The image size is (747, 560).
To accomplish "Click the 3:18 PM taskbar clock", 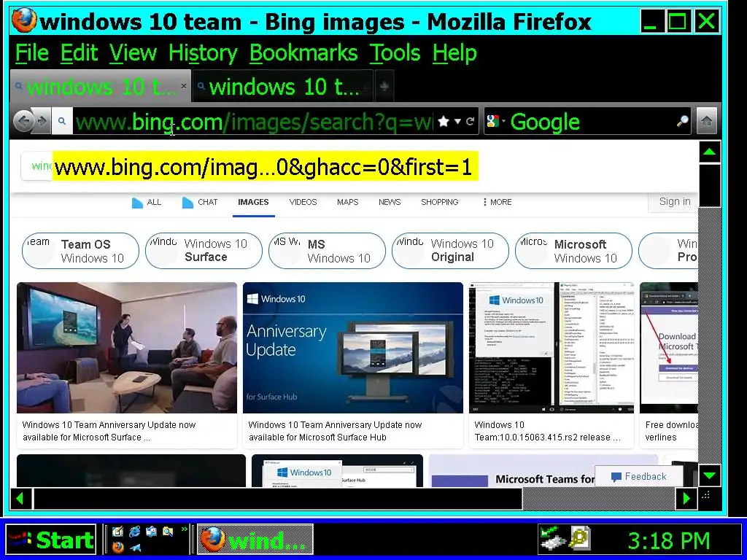I will (669, 540).
